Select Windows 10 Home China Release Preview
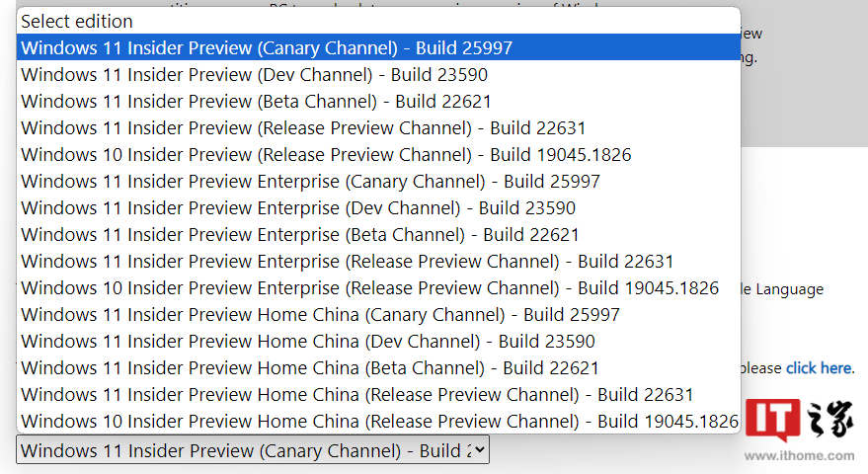 [x=379, y=421]
